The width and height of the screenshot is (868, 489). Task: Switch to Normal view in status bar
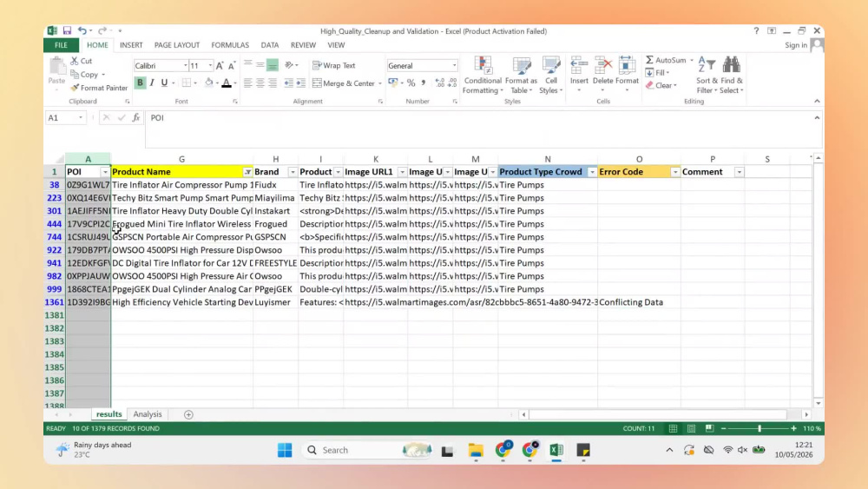[674, 429]
